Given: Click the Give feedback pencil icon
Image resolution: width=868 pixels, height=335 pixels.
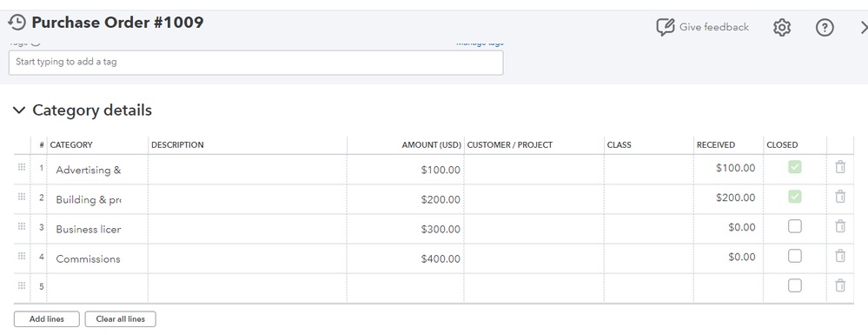Looking at the screenshot, I should click(665, 27).
